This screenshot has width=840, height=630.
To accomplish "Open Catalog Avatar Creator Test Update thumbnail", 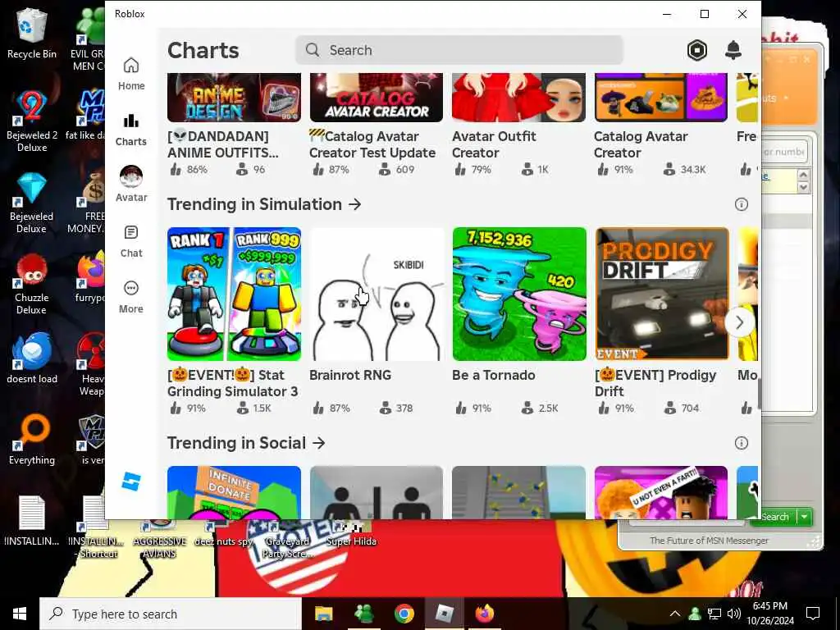I will pyautogui.click(x=377, y=98).
